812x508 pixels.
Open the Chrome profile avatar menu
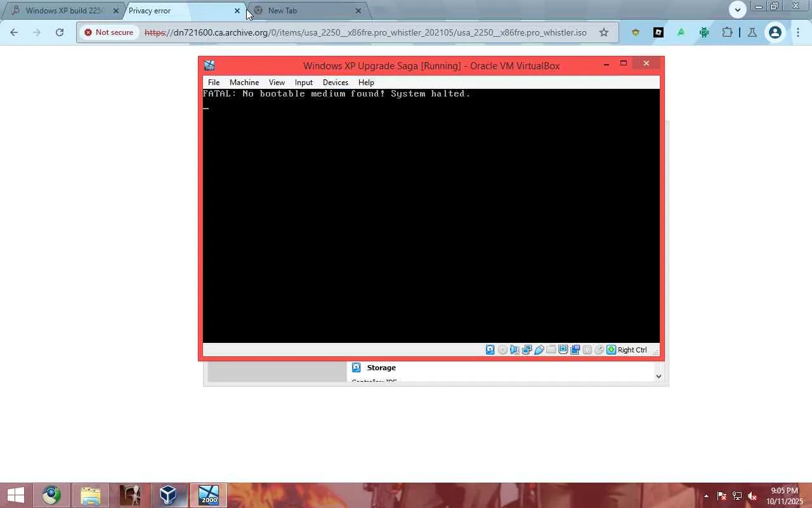pyautogui.click(x=775, y=32)
